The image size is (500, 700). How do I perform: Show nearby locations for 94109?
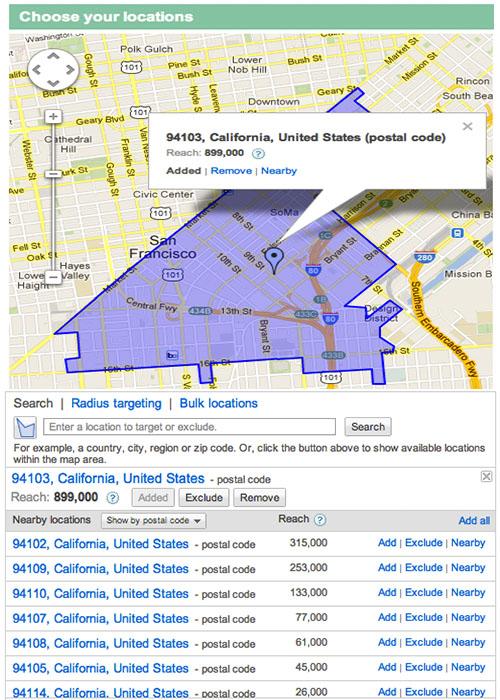point(468,568)
